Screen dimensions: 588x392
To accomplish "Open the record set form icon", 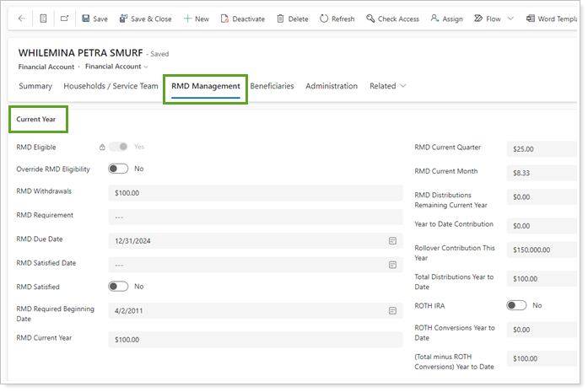I will [x=43, y=19].
